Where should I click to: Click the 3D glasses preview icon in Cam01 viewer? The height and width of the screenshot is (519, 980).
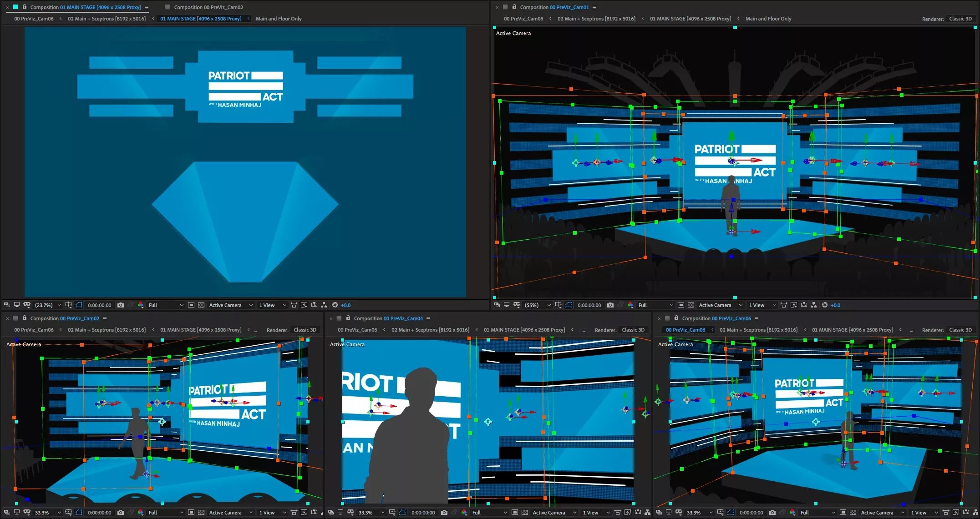pyautogui.click(x=517, y=305)
